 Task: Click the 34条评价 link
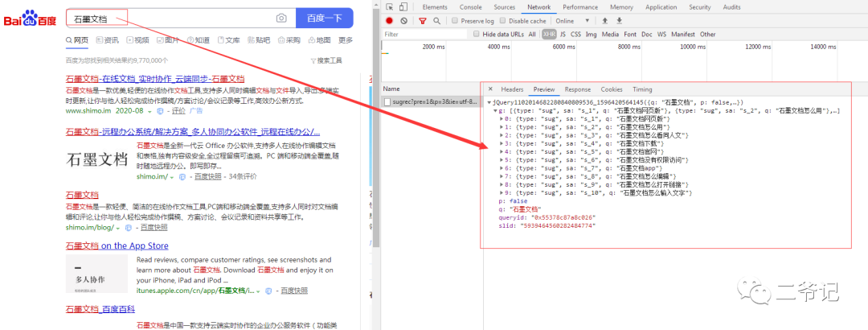point(243,176)
